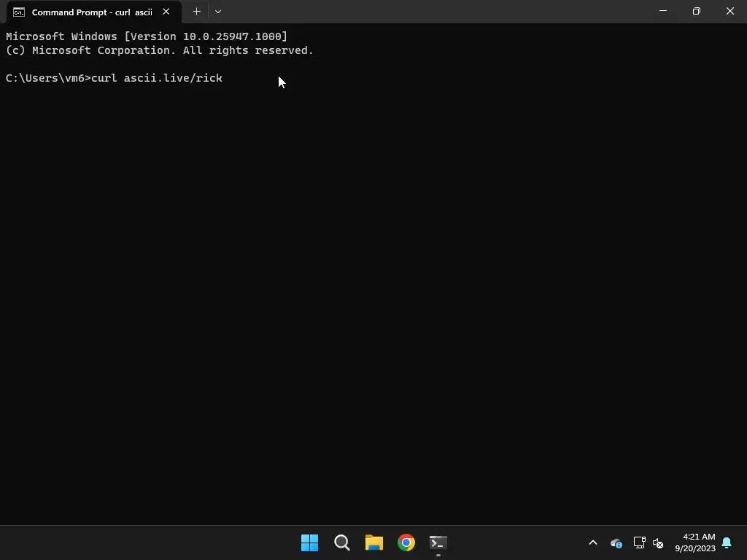The height and width of the screenshot is (560, 747).
Task: Click the Microsoft Corporation copyright line
Action: 160,50
